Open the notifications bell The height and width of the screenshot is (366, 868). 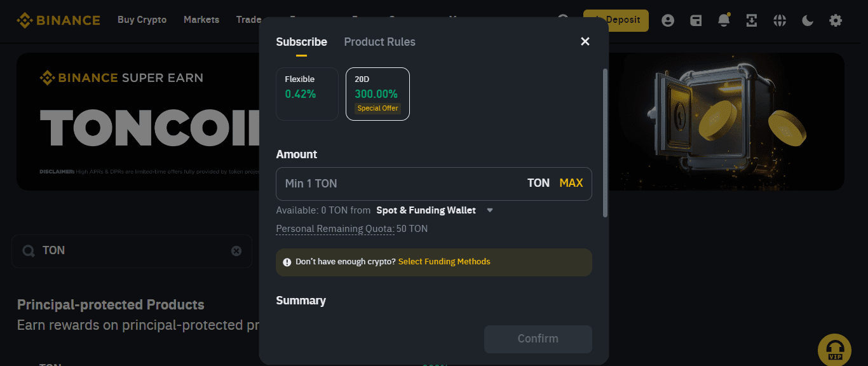coord(724,20)
